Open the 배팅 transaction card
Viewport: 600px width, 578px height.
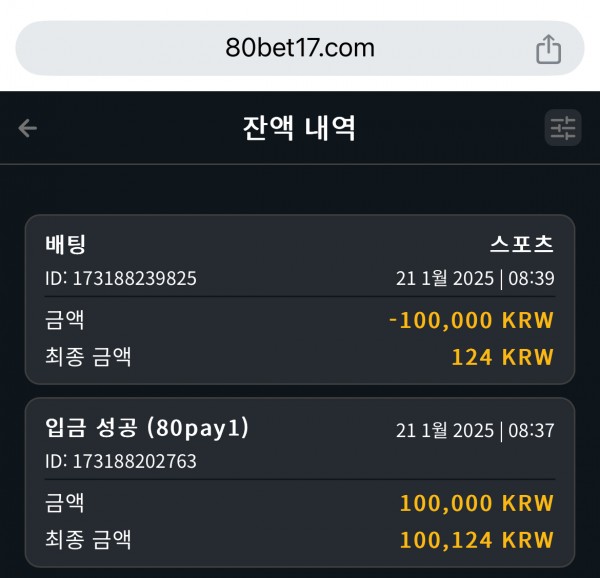point(300,299)
